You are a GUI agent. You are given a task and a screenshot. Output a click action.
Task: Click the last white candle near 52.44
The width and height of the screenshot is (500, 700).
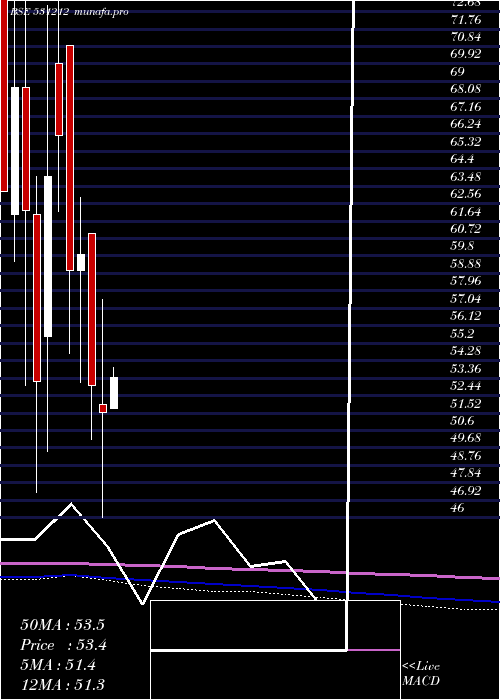point(114,393)
